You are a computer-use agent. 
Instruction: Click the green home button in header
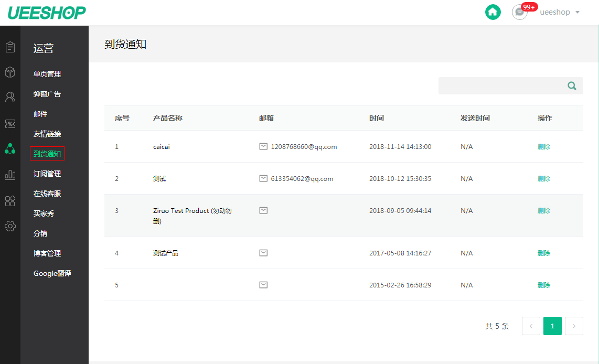(493, 12)
